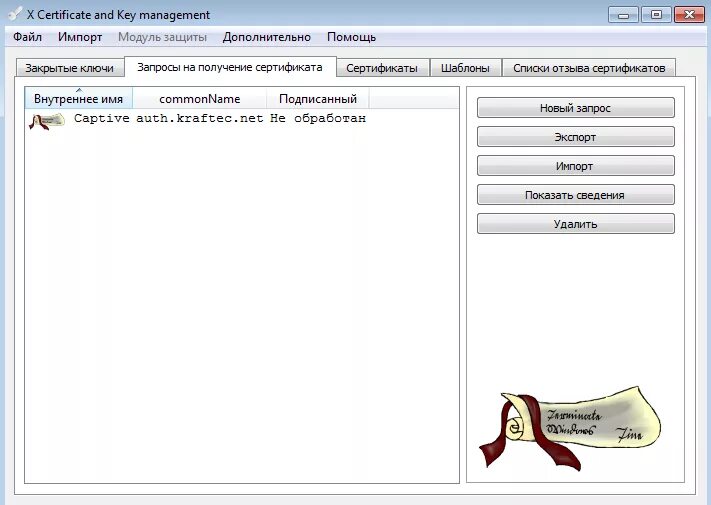This screenshot has height=505, width=711.
Task: Select the Запросы на получение сертификата tab
Action: [230, 67]
